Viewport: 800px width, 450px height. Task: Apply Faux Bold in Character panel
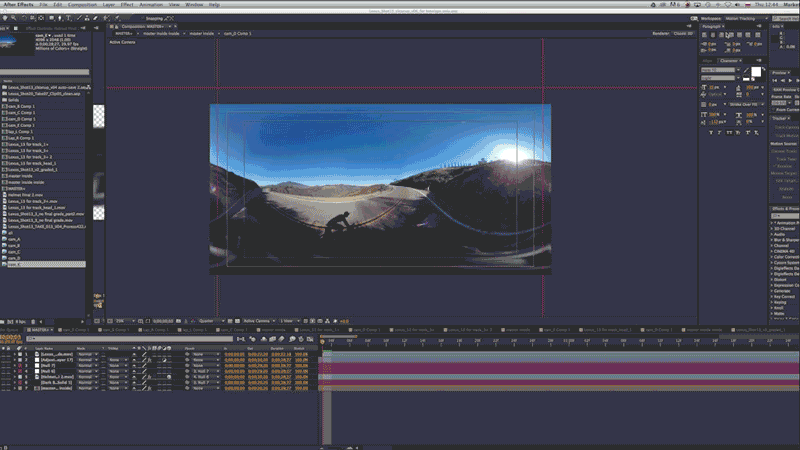(x=711, y=133)
